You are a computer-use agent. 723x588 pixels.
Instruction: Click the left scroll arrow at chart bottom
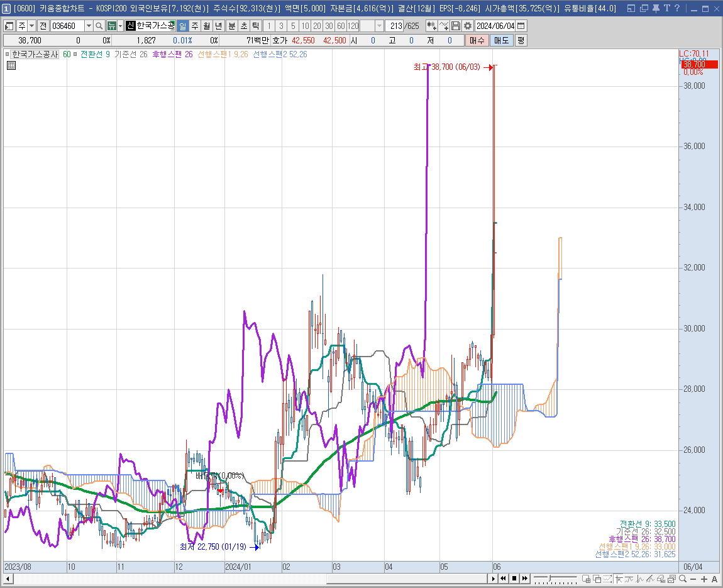(8, 579)
